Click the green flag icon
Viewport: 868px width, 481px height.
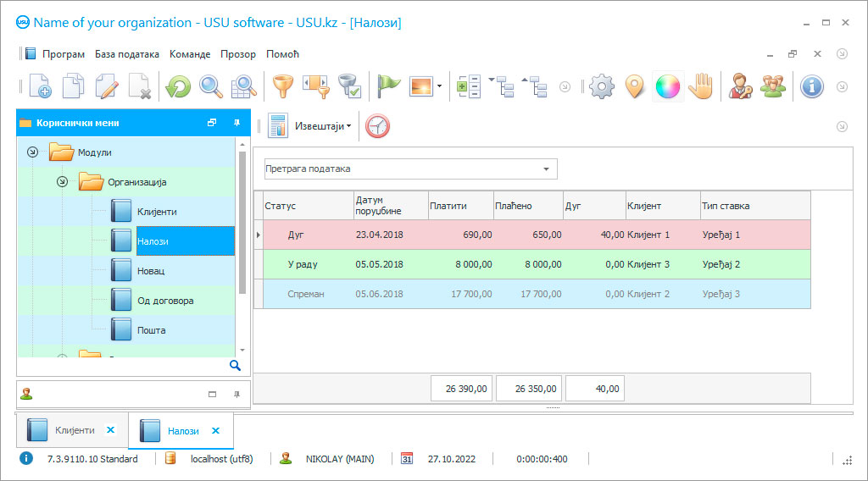[x=388, y=86]
